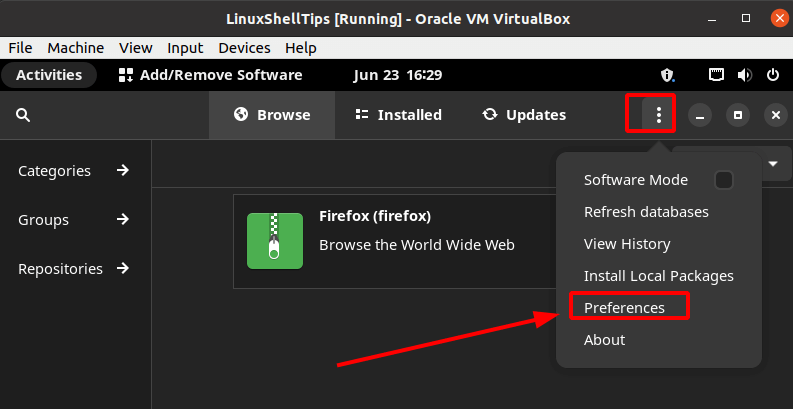Screen dimensions: 793x409
Task: Select Preferences from the menu
Action: coord(624,307)
